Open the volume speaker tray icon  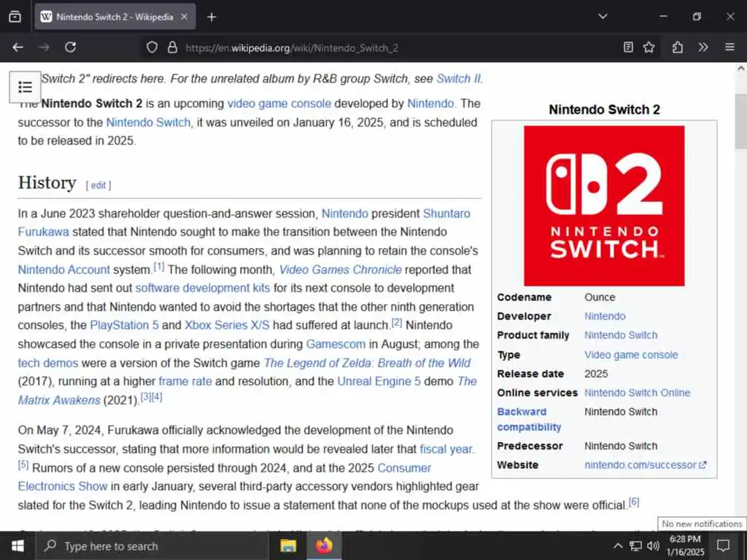click(653, 546)
